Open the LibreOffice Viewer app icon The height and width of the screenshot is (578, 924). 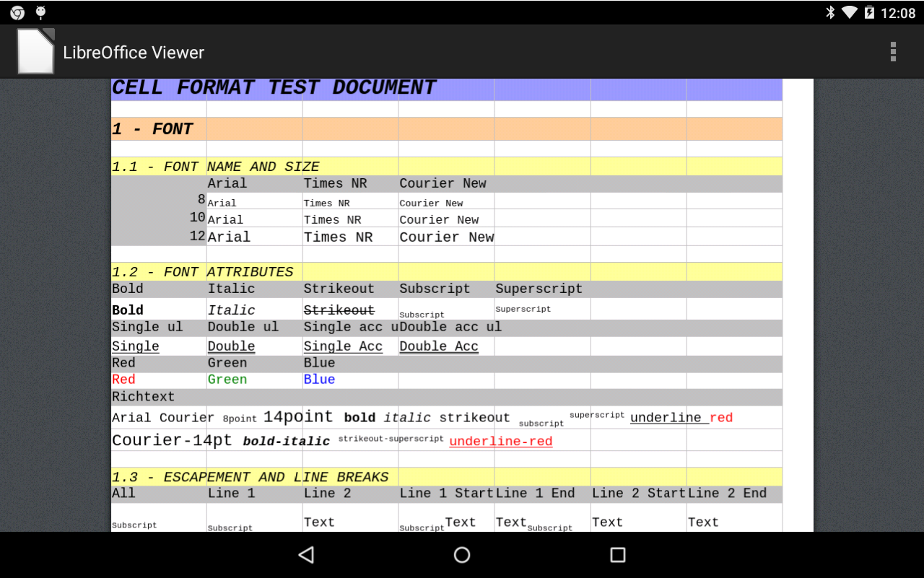tap(36, 51)
